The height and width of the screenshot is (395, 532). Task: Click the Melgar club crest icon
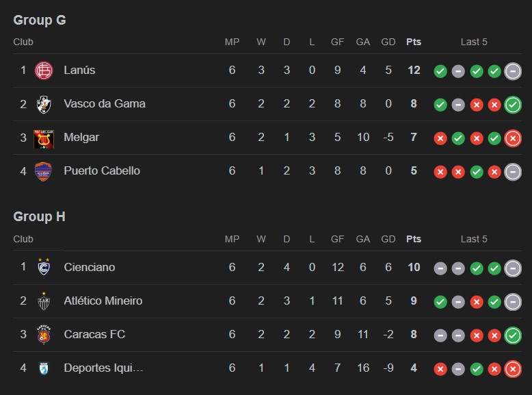pyautogui.click(x=44, y=138)
